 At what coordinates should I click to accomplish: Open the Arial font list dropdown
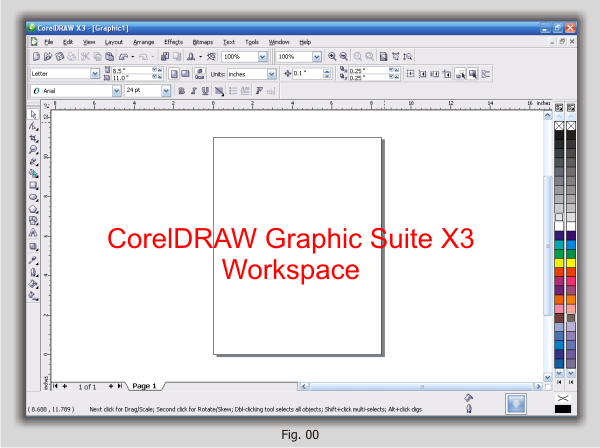116,91
